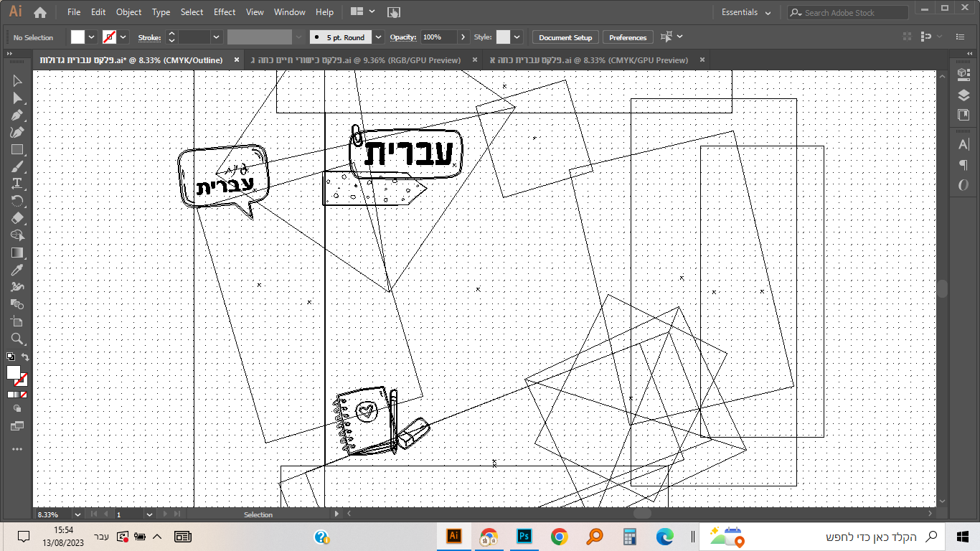Open the Arrange Documents dropdown

363,12
